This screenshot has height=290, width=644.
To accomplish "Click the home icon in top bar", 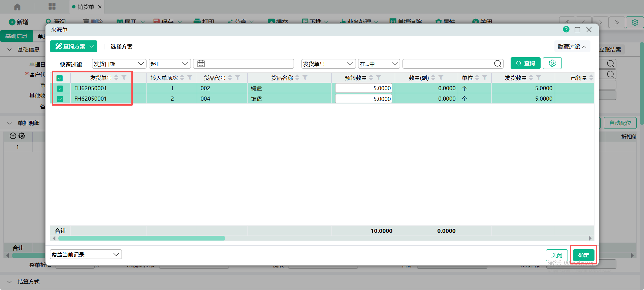I will tap(17, 7).
